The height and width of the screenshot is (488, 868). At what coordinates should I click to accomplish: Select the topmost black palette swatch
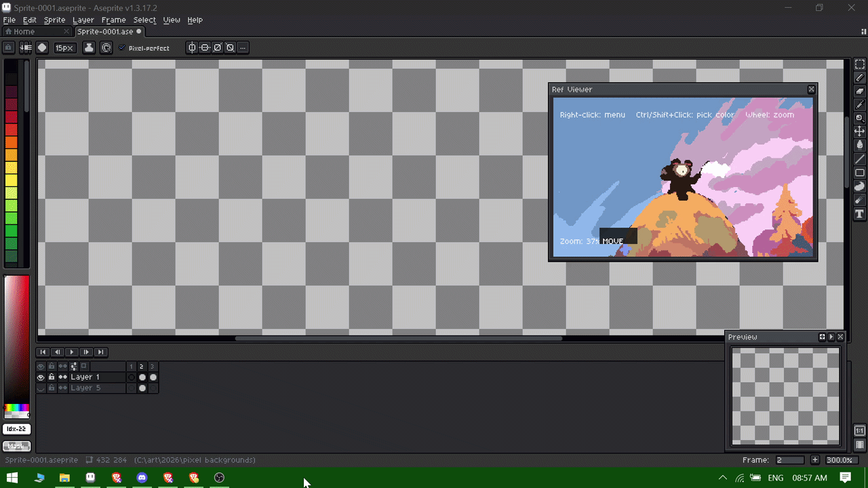pos(12,66)
